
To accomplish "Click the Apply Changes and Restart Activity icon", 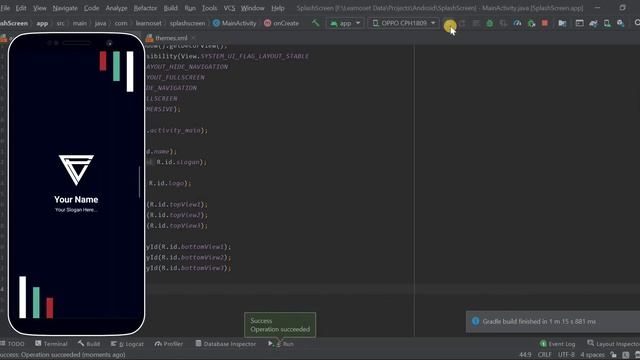I will pos(462,24).
